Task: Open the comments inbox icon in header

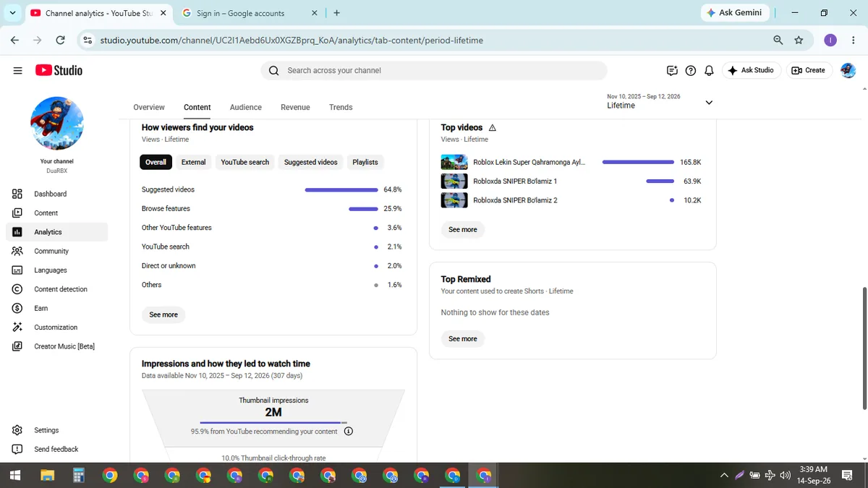Action: point(672,70)
